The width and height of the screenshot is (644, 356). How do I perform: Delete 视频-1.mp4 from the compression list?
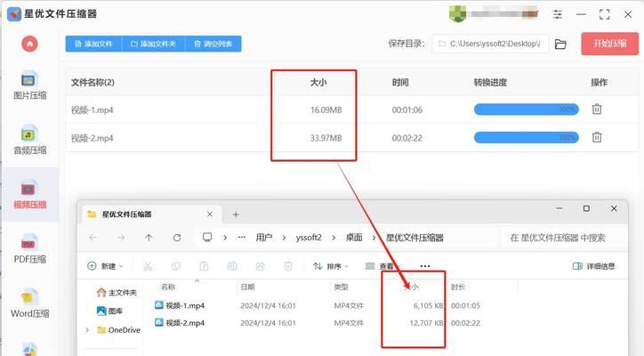[597, 109]
